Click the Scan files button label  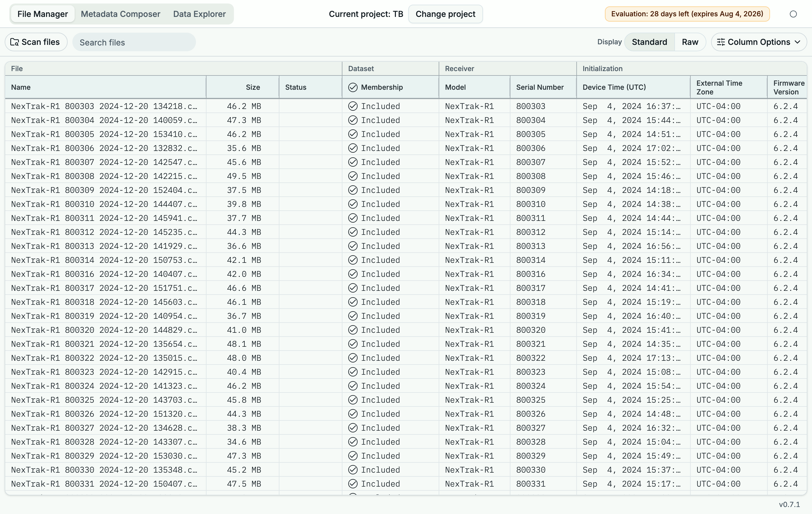point(41,42)
